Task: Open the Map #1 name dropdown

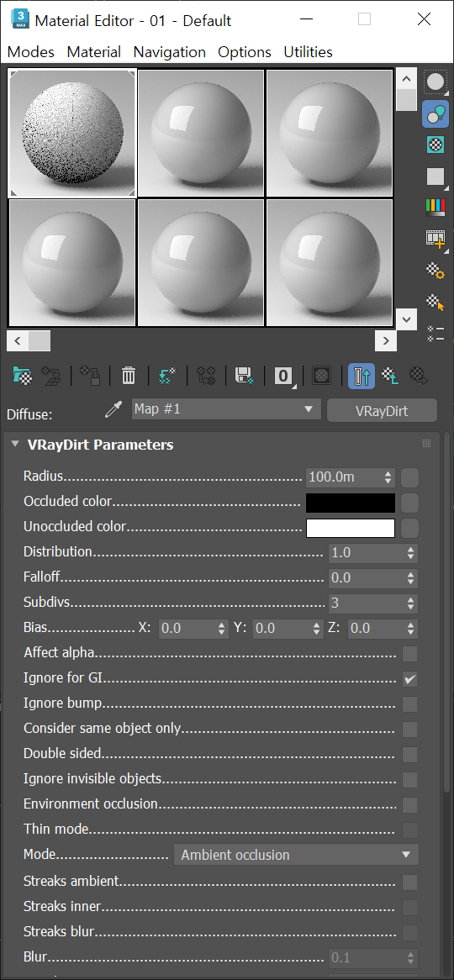Action: [x=225, y=409]
